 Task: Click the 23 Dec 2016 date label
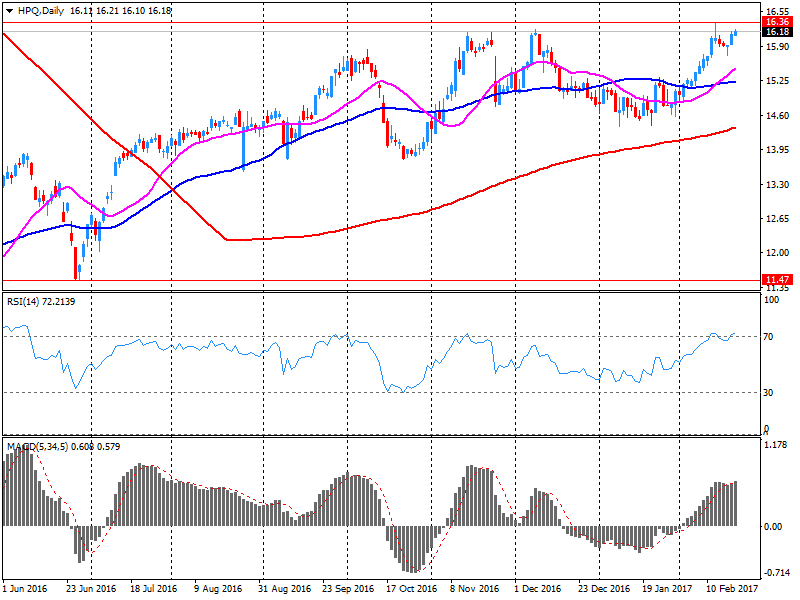[604, 588]
